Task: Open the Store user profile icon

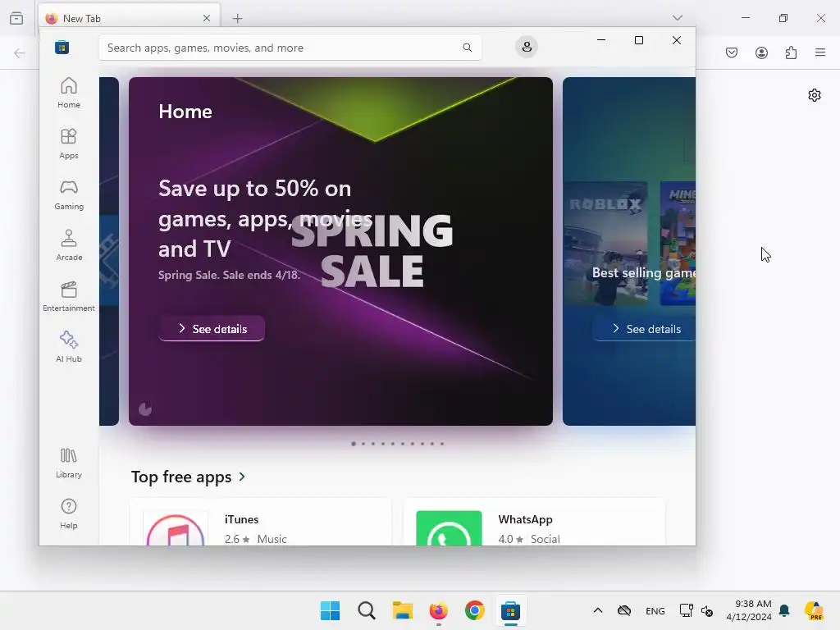Action: (527, 47)
